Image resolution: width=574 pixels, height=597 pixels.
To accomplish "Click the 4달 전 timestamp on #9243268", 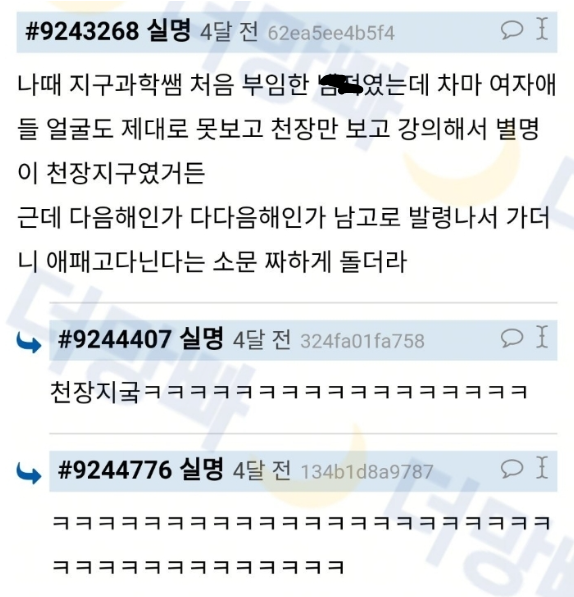I will click(x=230, y=31).
